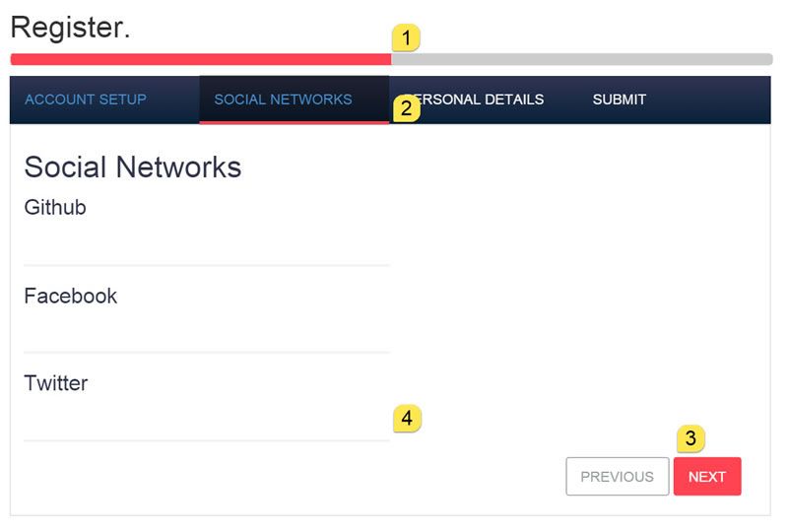The height and width of the screenshot is (532, 788).
Task: Focus the Github input field
Action: tap(207, 244)
